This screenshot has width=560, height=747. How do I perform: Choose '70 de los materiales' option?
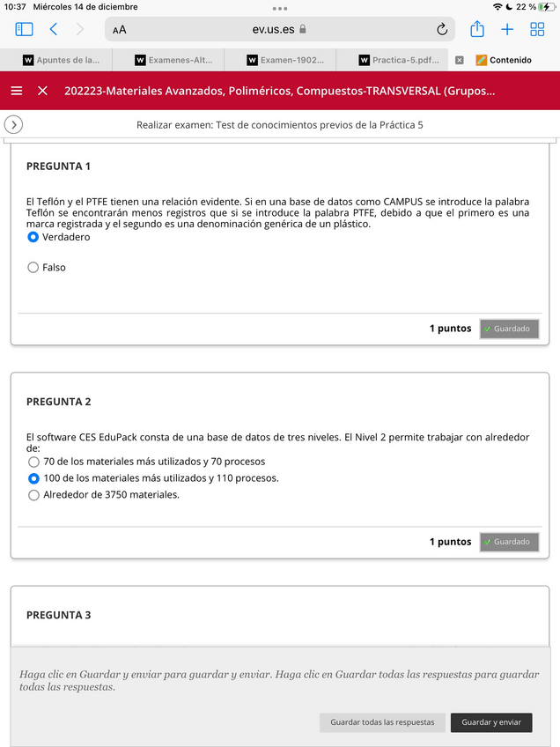tap(33, 462)
